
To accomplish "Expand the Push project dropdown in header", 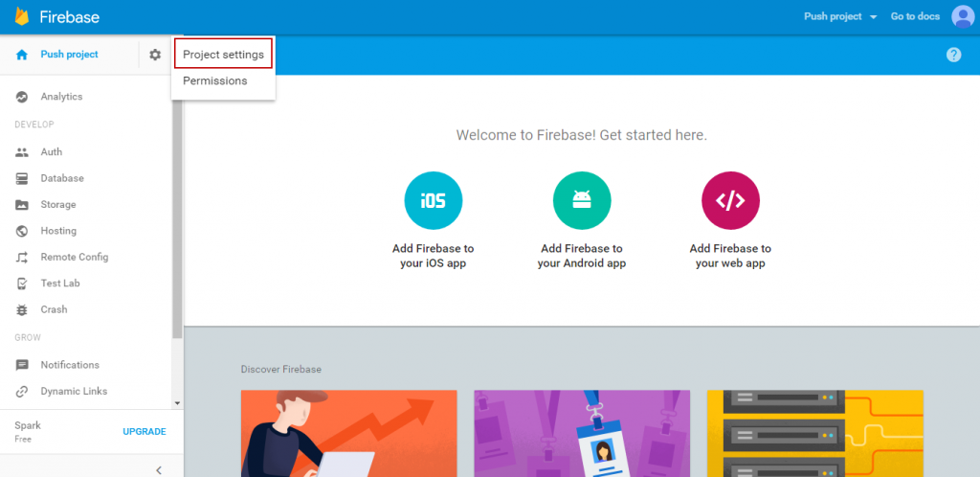I will [840, 16].
